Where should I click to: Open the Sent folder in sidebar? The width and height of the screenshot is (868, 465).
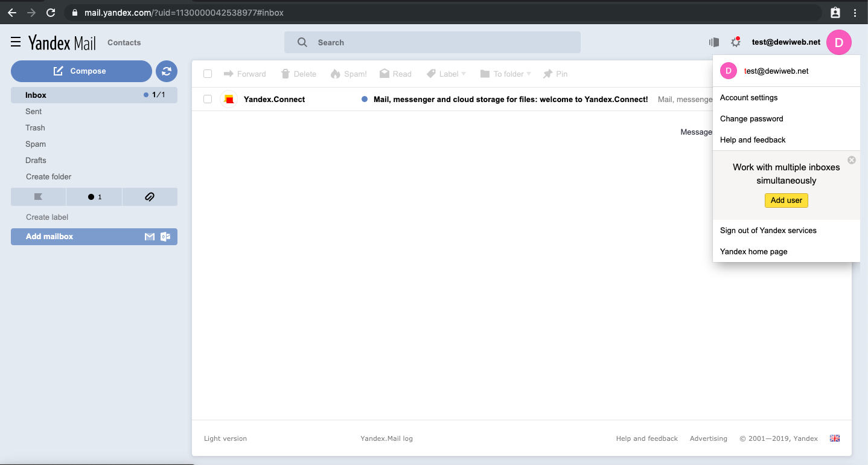tap(34, 112)
